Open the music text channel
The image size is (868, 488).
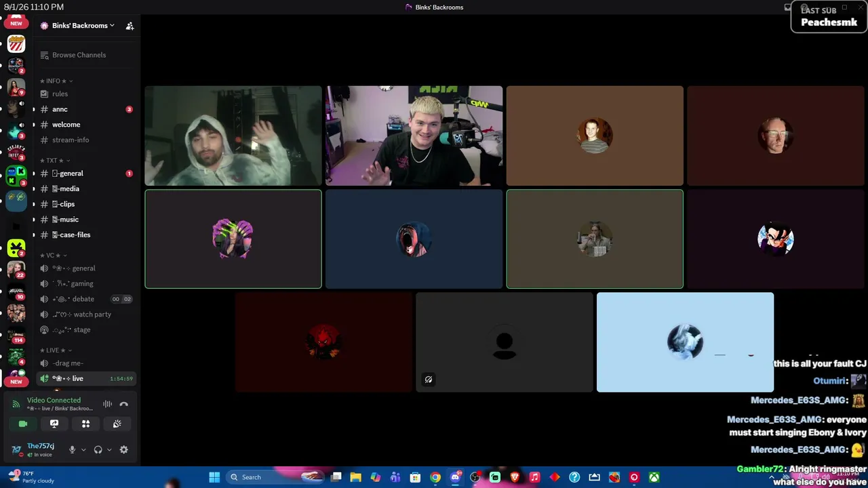click(x=86, y=220)
